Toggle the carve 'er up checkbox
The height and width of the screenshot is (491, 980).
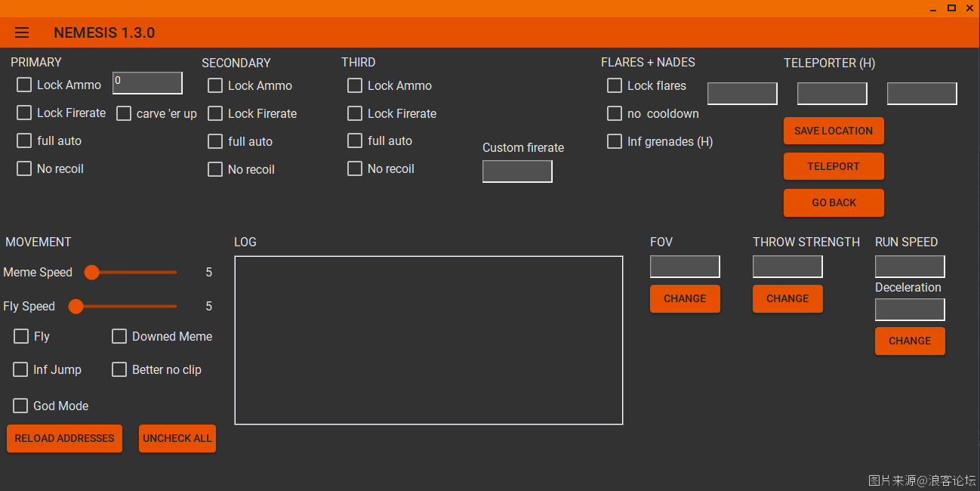pyautogui.click(x=124, y=113)
